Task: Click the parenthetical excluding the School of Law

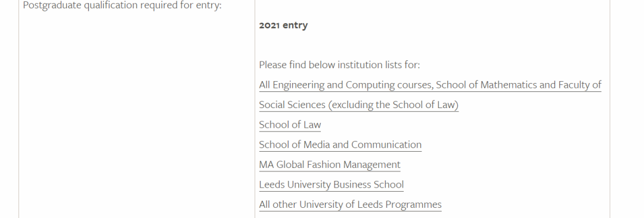Action: click(393, 105)
